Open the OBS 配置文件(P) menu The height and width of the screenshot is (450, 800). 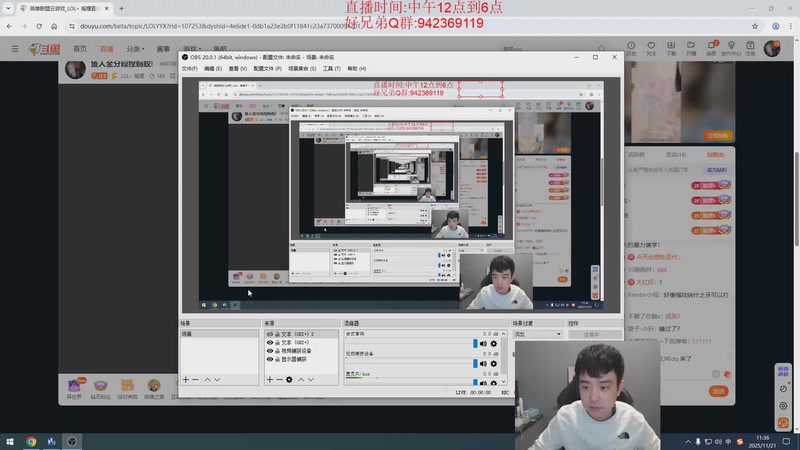coord(267,68)
